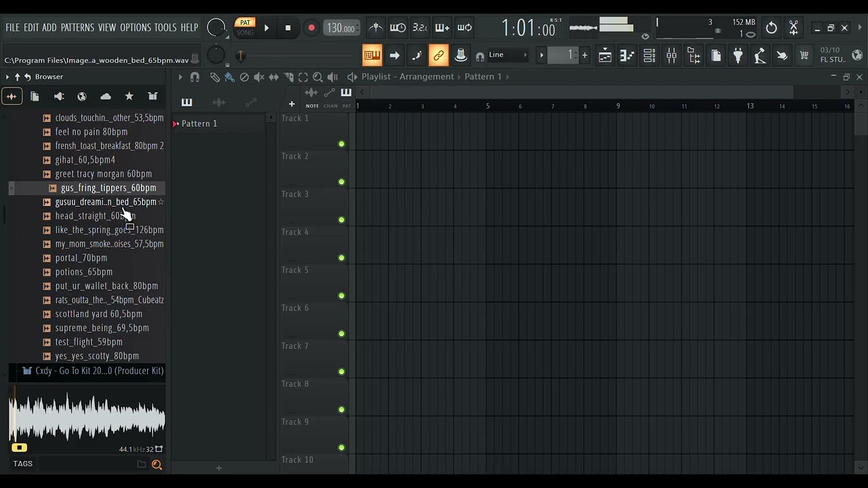
Task: Select the Paint brush tool in Playlist
Action: click(x=229, y=77)
